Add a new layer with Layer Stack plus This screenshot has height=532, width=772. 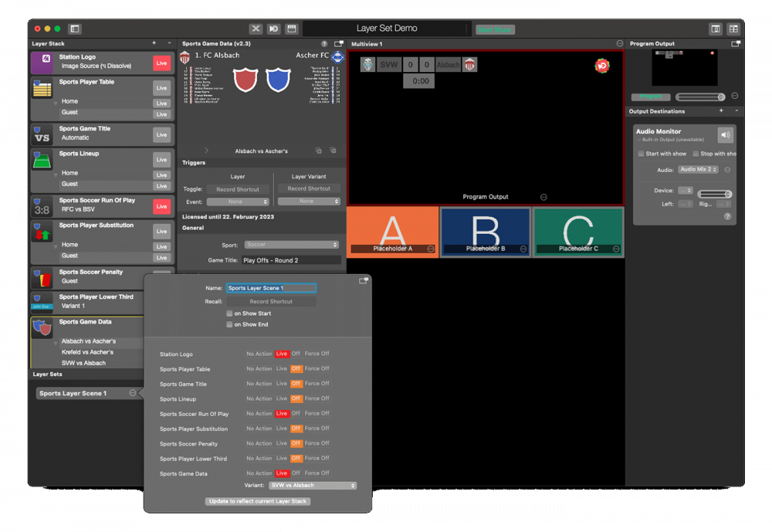154,43
